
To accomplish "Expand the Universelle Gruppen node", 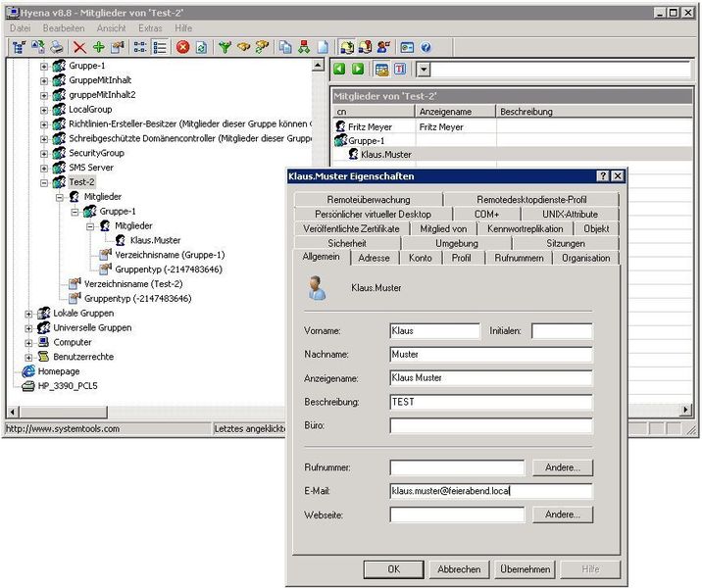I will pyautogui.click(x=28, y=328).
